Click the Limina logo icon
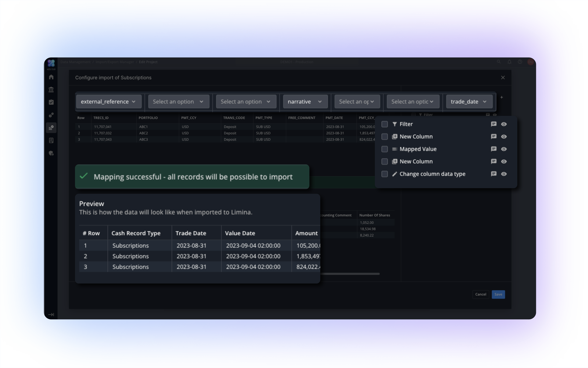This screenshot has height=368, width=588. point(51,63)
